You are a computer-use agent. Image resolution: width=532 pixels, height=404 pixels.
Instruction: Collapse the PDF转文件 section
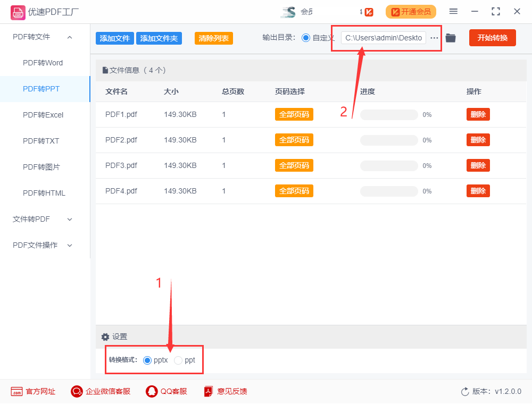[x=70, y=37]
